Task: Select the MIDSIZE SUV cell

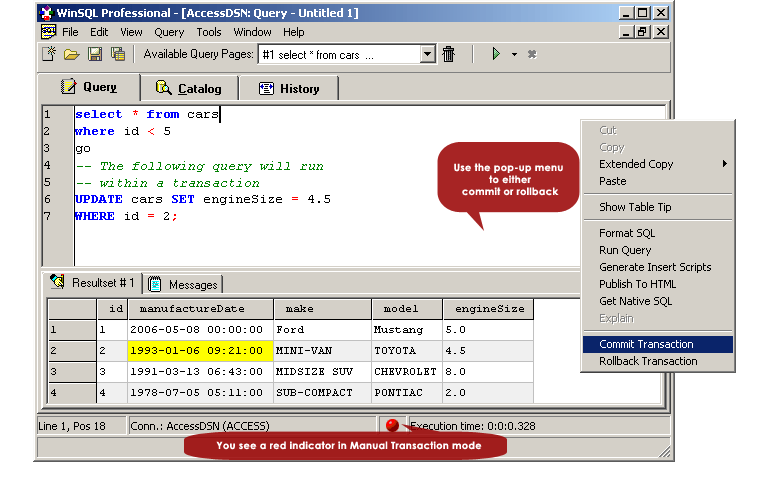Action: [322, 372]
